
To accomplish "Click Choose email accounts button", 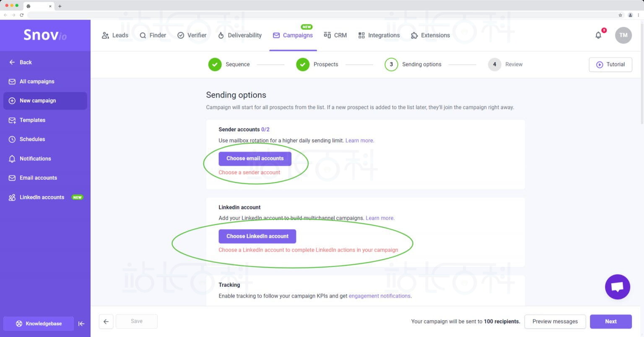I will [x=255, y=159].
